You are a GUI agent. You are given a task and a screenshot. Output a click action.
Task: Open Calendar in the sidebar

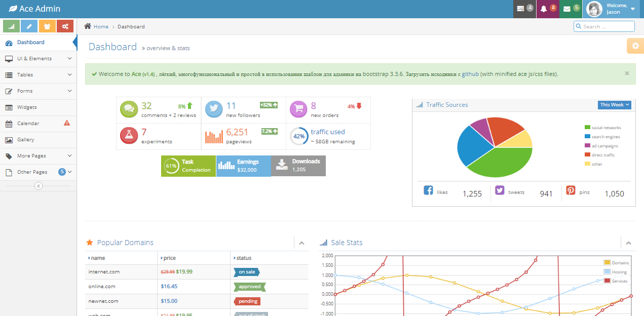pos(39,124)
